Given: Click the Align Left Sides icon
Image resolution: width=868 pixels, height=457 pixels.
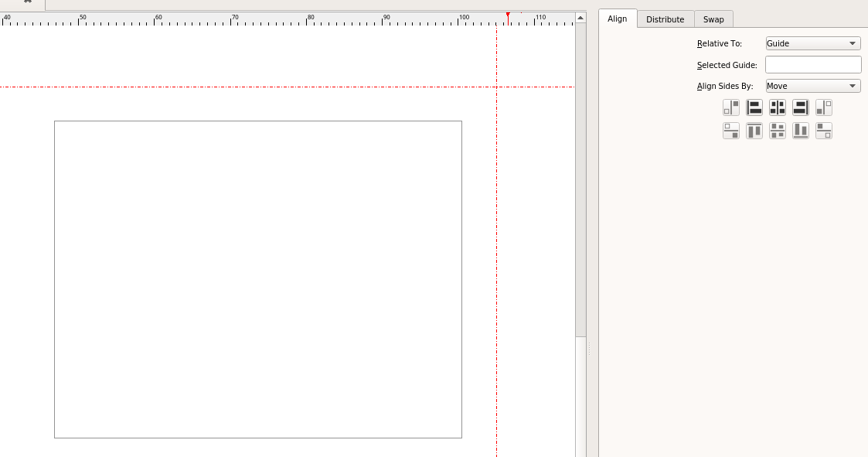Looking at the screenshot, I should [x=754, y=107].
